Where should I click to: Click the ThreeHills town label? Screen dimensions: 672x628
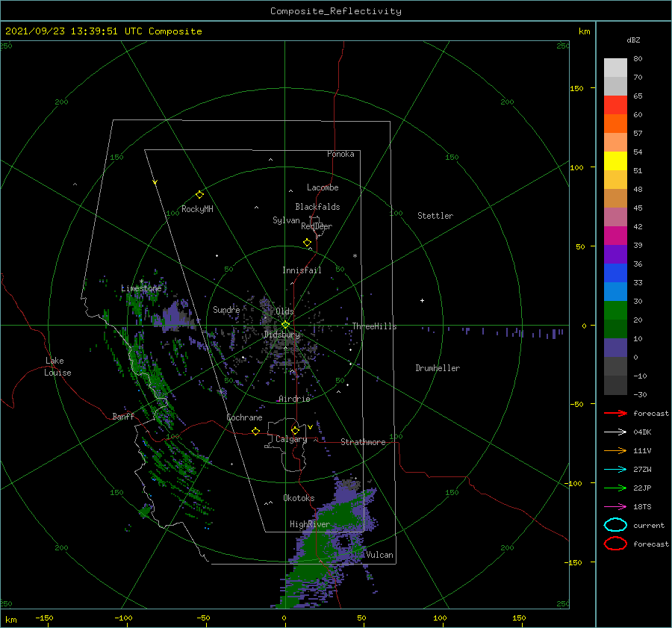coord(375,326)
